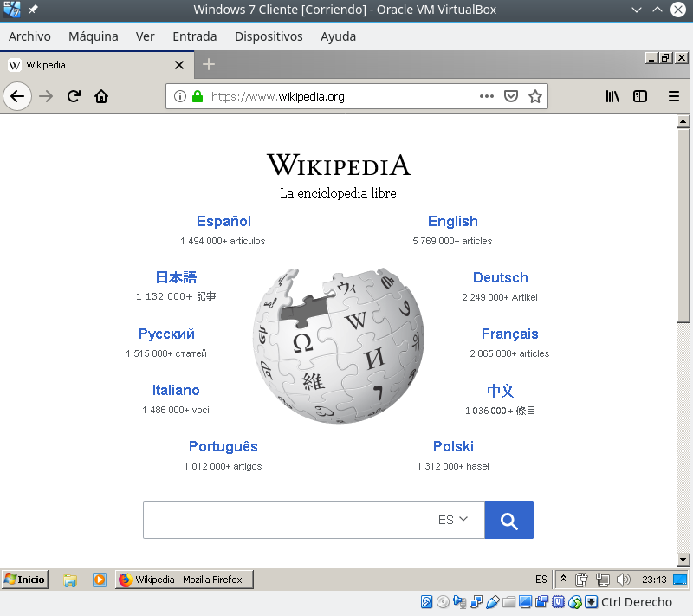This screenshot has height=616, width=693.
Task: Click the VirtualBox display indicator
Action: pos(526,602)
